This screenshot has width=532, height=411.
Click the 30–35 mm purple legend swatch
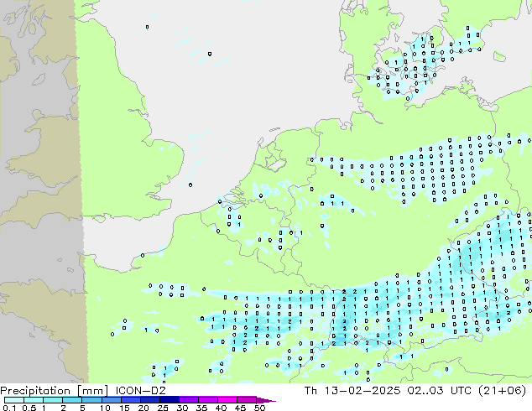coord(189,400)
